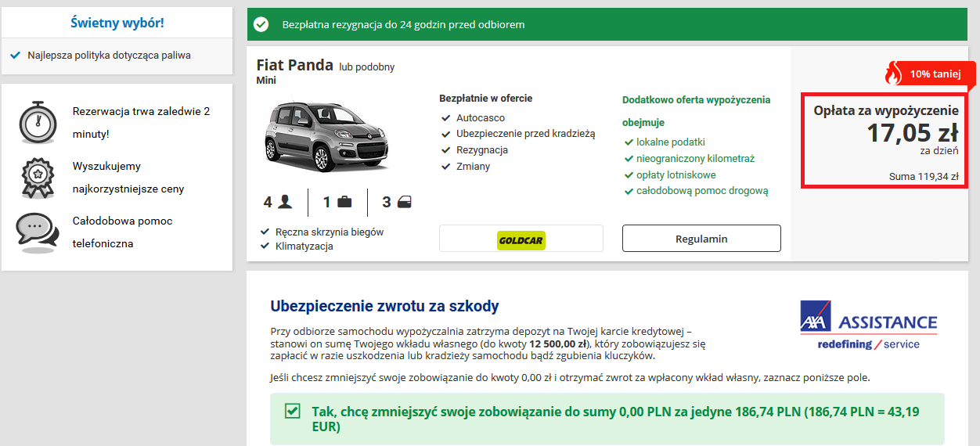This screenshot has height=446, width=980.
Task: Click the flame icon on discount badge
Action: pyautogui.click(x=892, y=74)
